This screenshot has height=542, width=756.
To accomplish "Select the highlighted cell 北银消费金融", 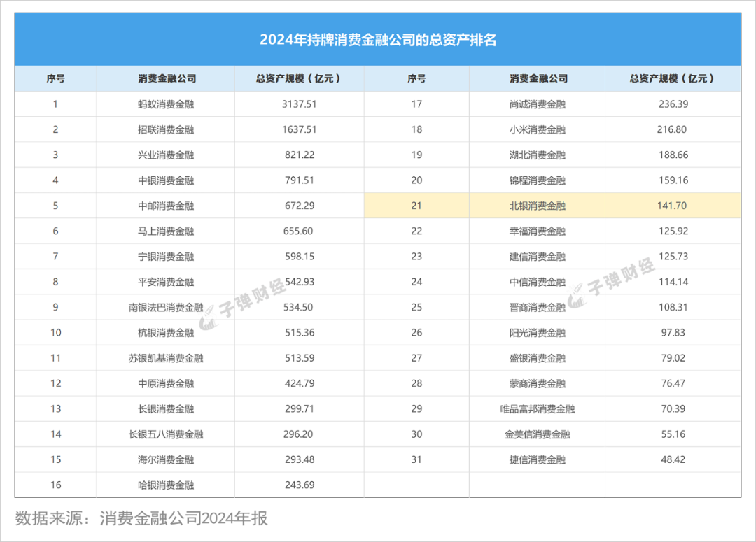I will pos(538,206).
